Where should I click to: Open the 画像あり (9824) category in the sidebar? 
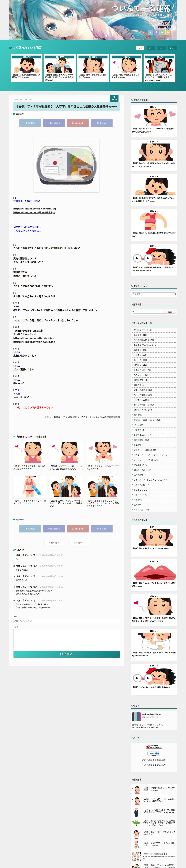[141, 350]
